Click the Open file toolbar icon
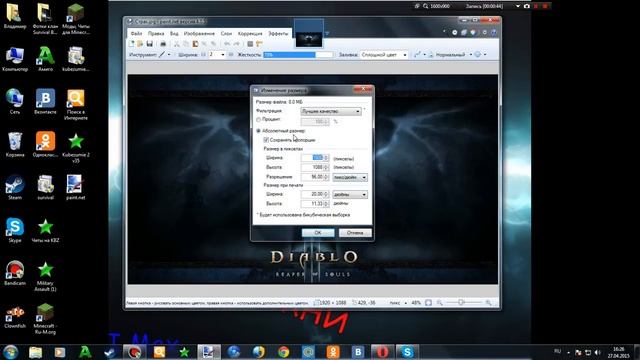The image size is (640, 360). 140,44
